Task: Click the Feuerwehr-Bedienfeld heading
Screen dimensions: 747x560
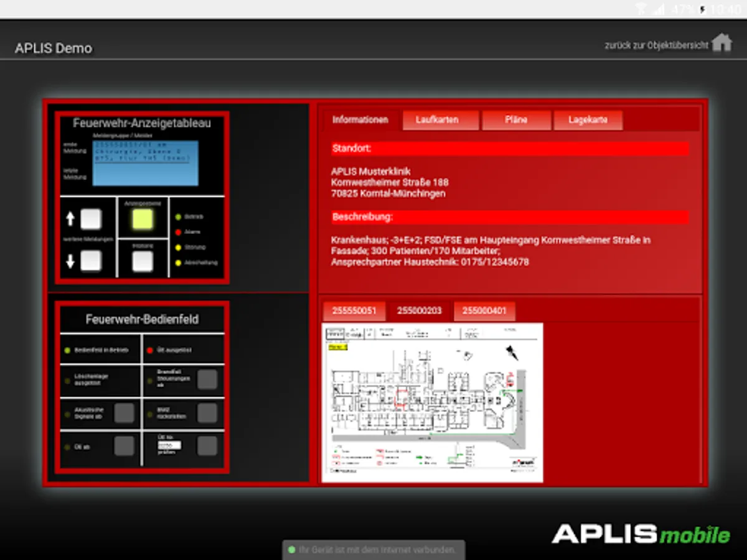Action: point(142,320)
